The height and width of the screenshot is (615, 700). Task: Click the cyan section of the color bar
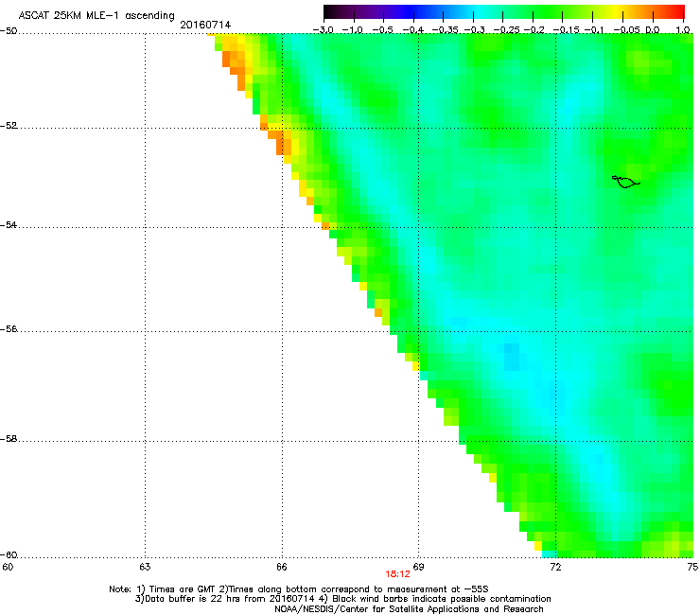coord(480,12)
